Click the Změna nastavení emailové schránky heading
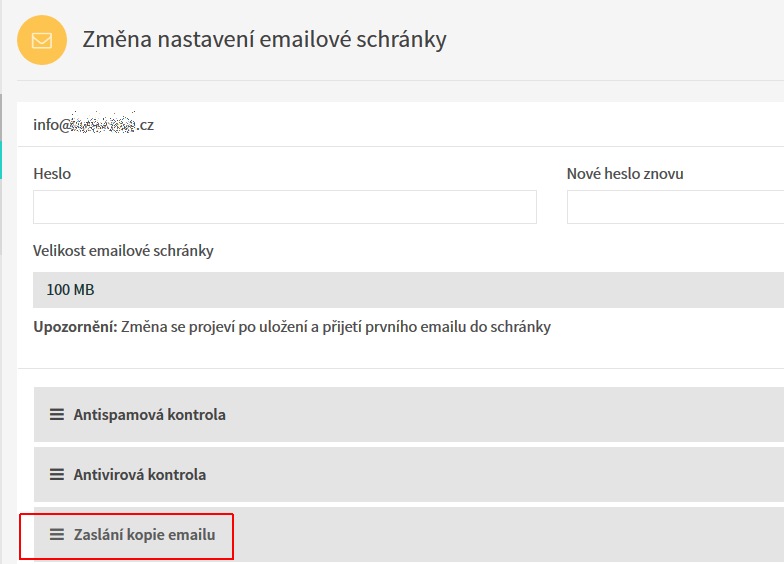 pyautogui.click(x=264, y=40)
